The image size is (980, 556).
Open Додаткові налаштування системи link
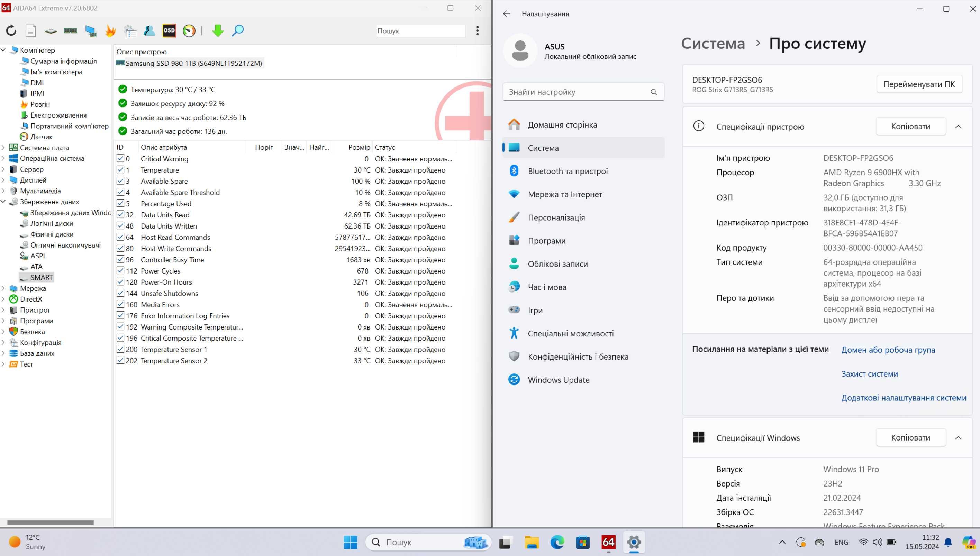[904, 398]
